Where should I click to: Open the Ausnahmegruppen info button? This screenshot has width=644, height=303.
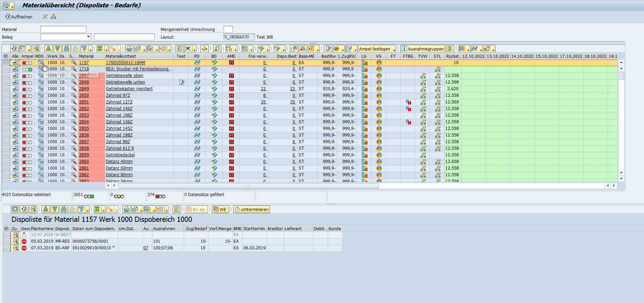[422, 49]
